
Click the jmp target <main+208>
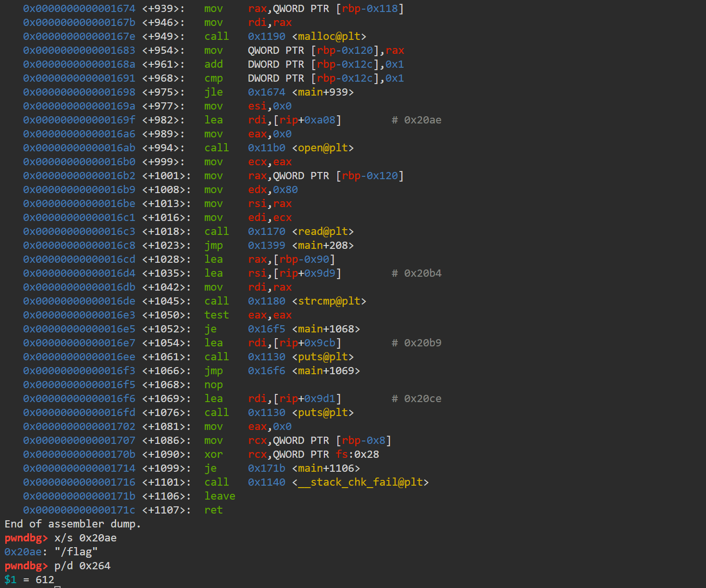coord(323,245)
